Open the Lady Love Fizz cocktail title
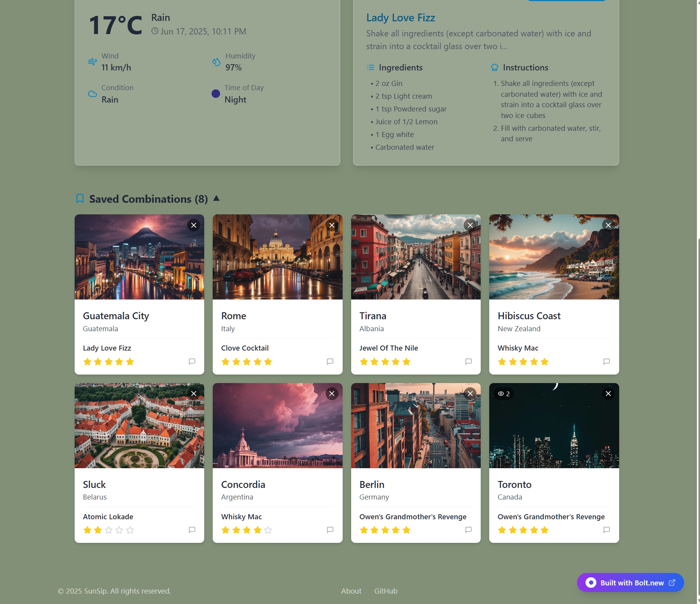The height and width of the screenshot is (604, 700). point(401,18)
